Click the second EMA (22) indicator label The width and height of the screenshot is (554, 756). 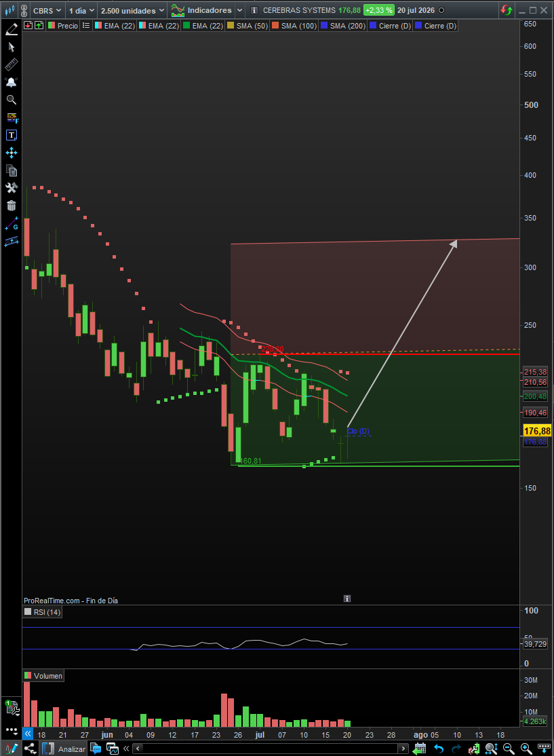[x=159, y=26]
